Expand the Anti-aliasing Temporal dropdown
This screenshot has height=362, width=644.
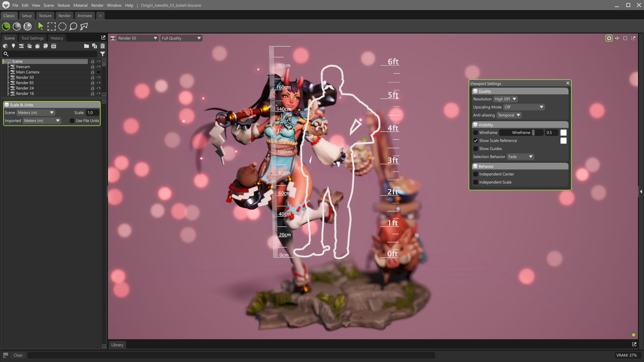tap(509, 115)
